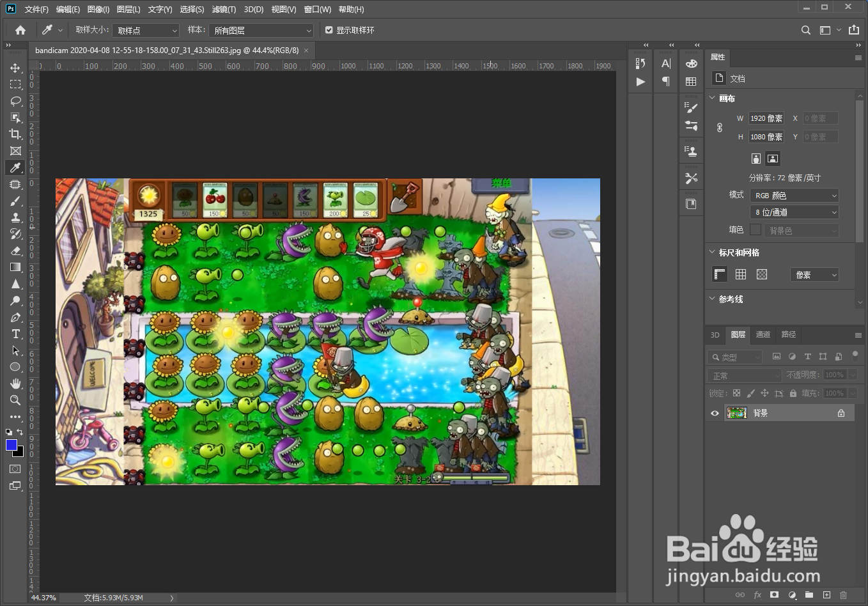Image resolution: width=868 pixels, height=606 pixels.
Task: Toggle Quick Mask mode
Action: click(15, 469)
